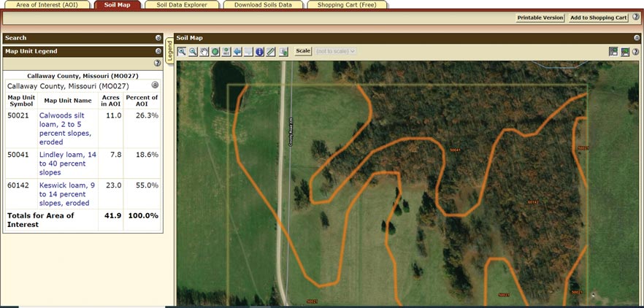Select the measure distance ruler tool
The image size is (644, 308).
coord(271,52)
